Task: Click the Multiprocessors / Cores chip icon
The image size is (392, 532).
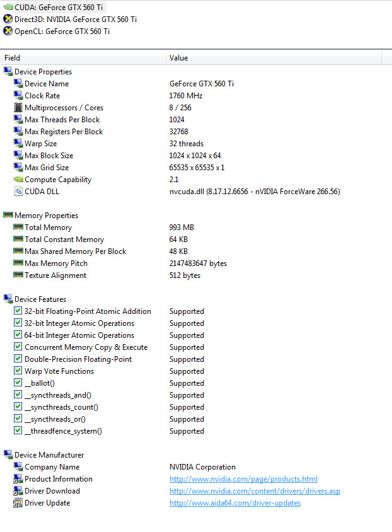Action: click(18, 108)
